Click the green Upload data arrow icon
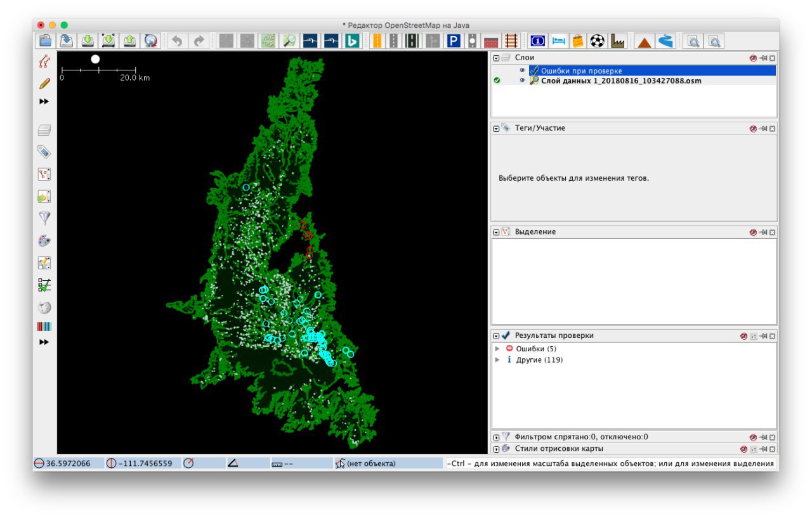 [129, 41]
